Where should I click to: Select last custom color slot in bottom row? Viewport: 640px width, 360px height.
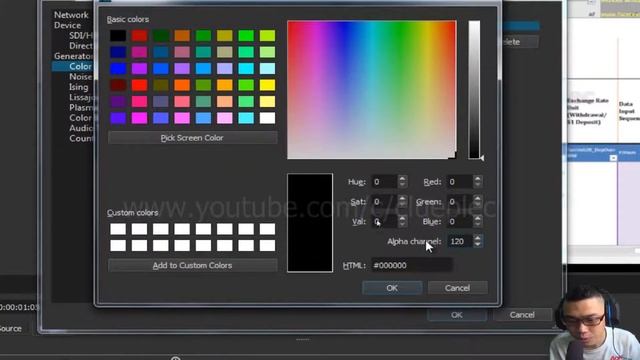click(267, 245)
